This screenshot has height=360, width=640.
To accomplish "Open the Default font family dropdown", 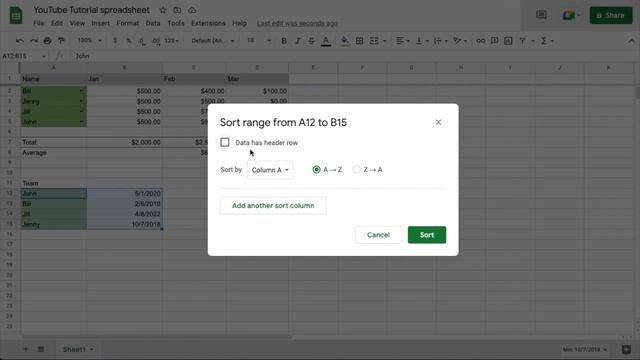I will pos(213,41).
